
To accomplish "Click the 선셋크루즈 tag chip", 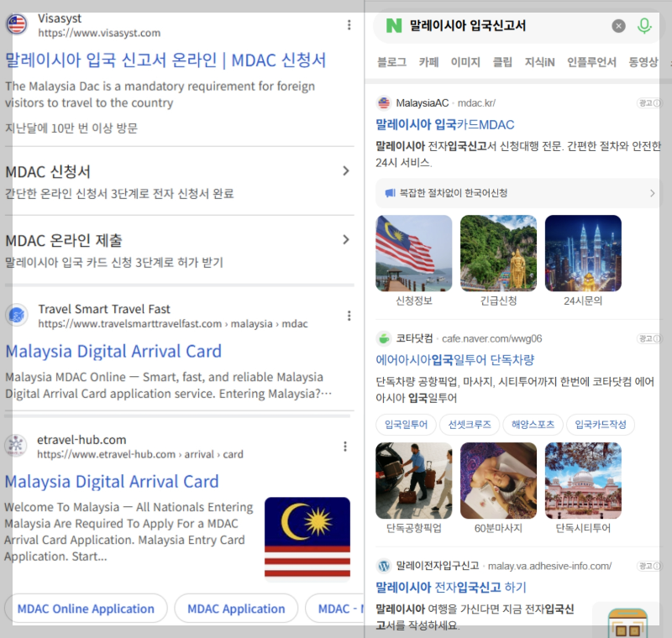I will coord(470,425).
